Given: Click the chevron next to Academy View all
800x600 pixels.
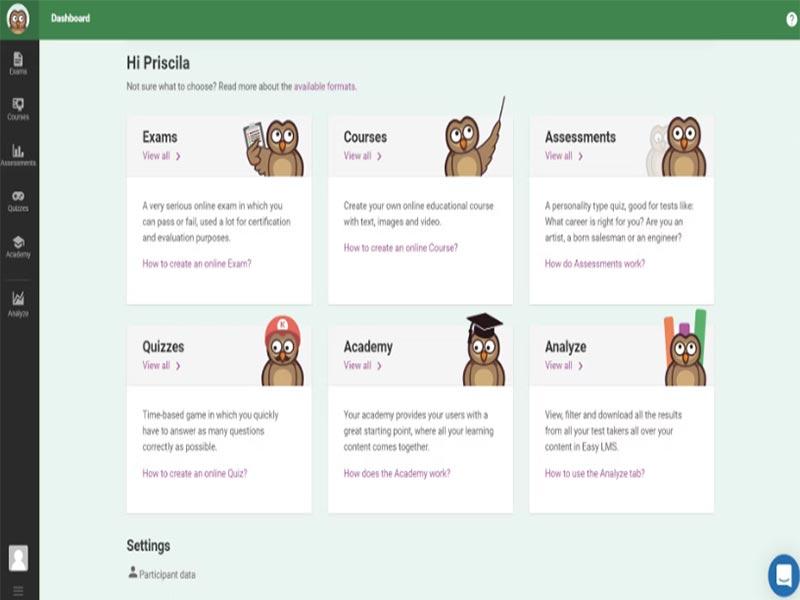Looking at the screenshot, I should [x=379, y=366].
